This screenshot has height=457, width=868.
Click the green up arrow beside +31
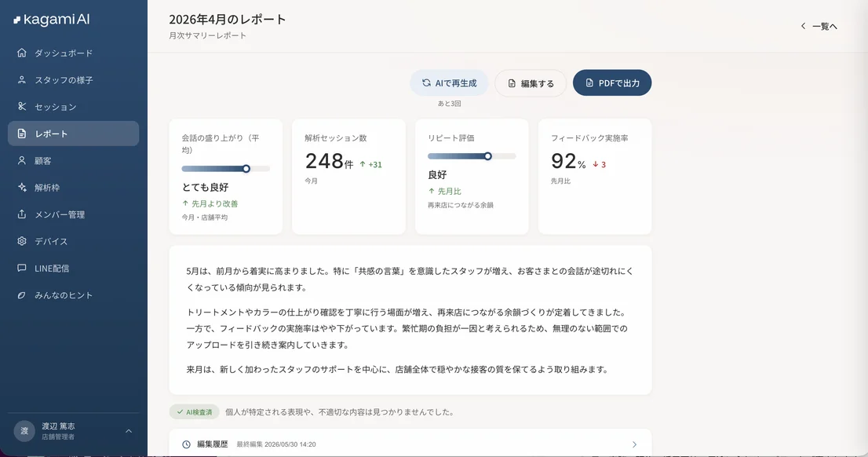coord(363,165)
